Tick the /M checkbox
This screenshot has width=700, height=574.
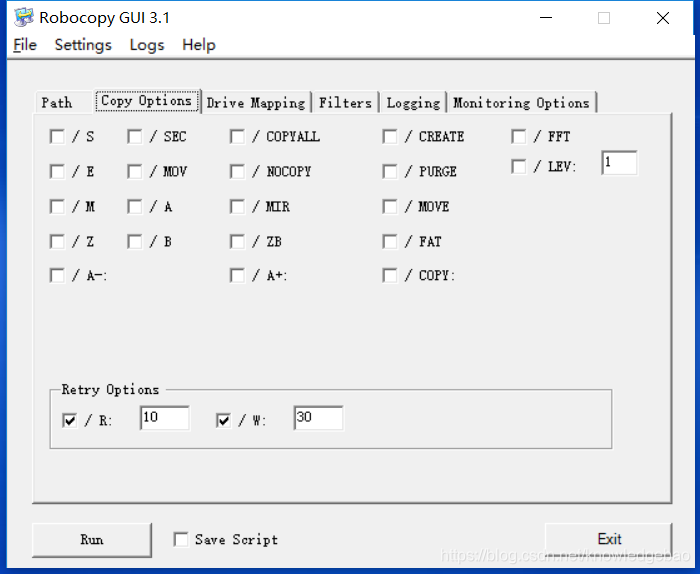[x=57, y=207]
